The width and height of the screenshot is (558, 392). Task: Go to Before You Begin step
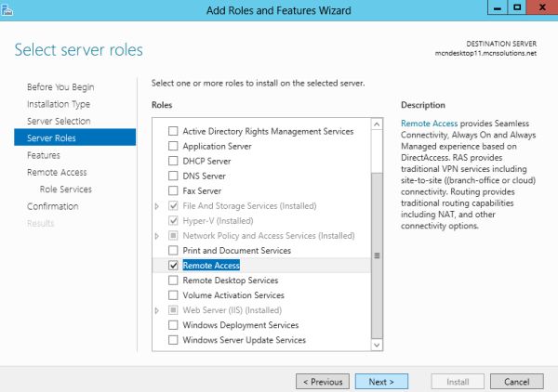click(60, 87)
